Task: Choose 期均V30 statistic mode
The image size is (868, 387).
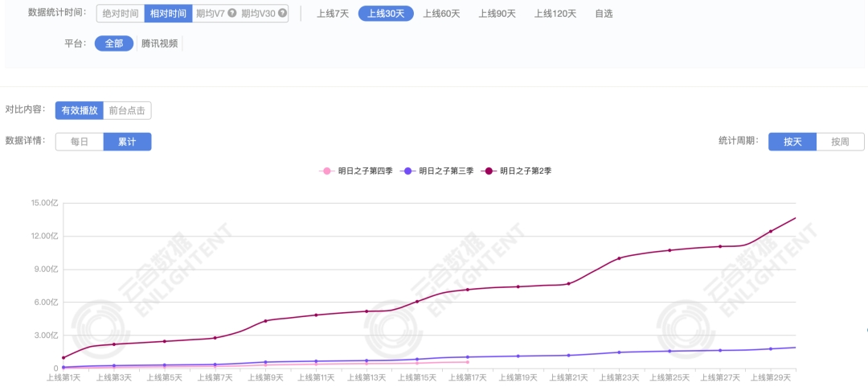Action: pyautogui.click(x=259, y=14)
